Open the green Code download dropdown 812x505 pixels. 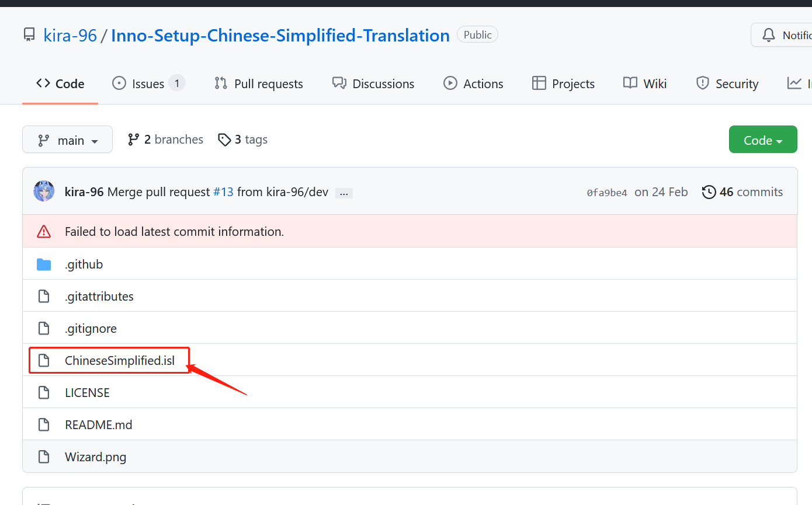tap(763, 140)
